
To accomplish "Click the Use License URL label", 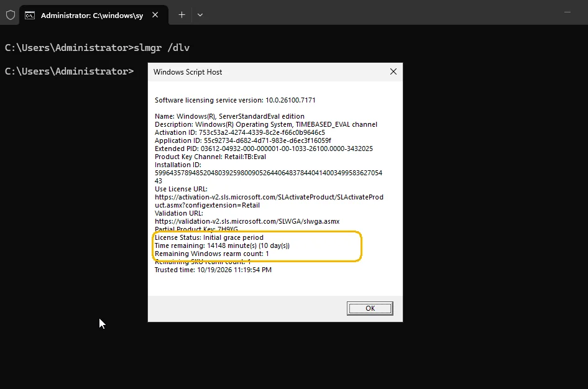I will [181, 189].
